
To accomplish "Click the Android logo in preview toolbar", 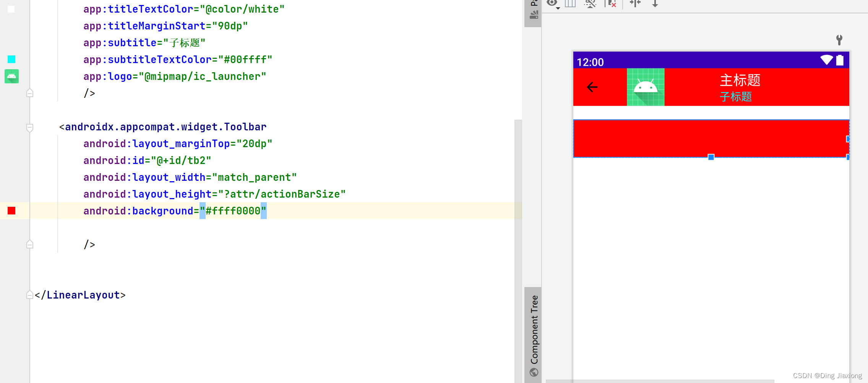I will click(646, 87).
